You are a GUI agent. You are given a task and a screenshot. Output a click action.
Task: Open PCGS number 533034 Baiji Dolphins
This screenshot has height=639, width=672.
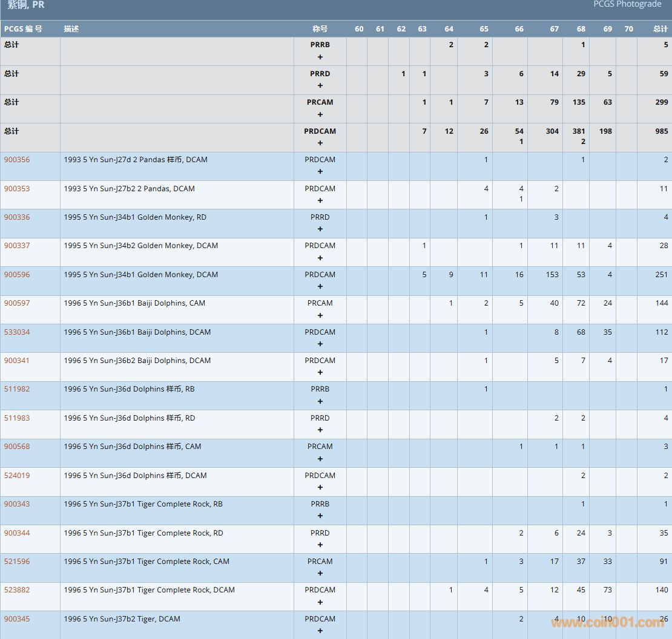(x=17, y=332)
